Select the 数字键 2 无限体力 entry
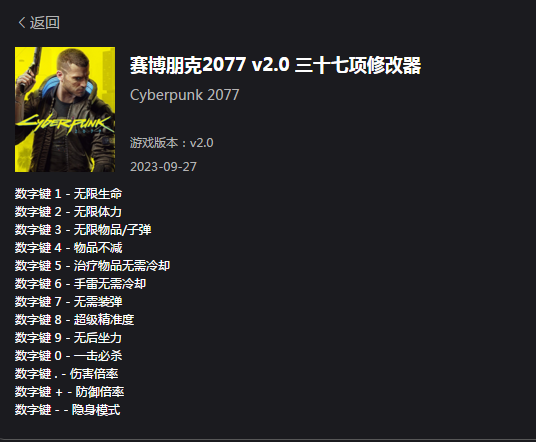 pyautogui.click(x=68, y=212)
